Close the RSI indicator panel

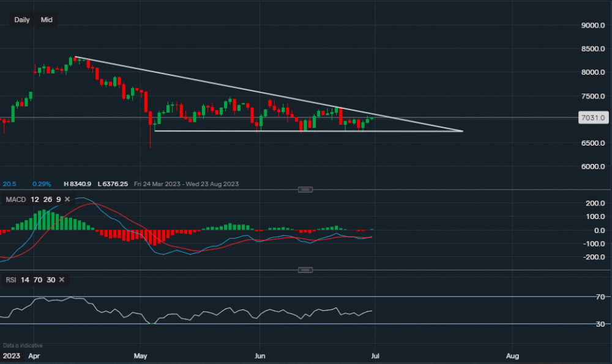(62, 280)
